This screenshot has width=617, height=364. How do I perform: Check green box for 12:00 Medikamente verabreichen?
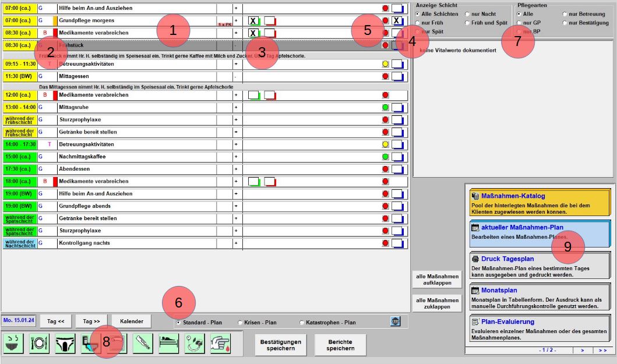(x=253, y=95)
